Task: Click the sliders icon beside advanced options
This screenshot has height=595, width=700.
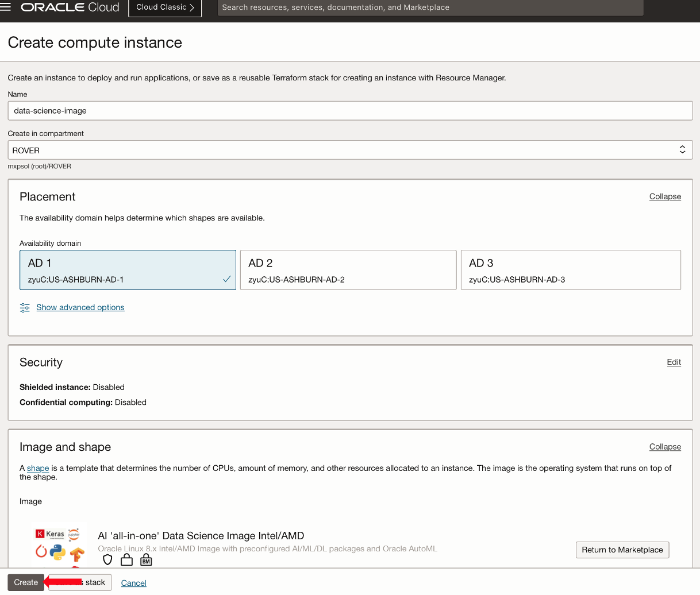Action: pyautogui.click(x=24, y=307)
